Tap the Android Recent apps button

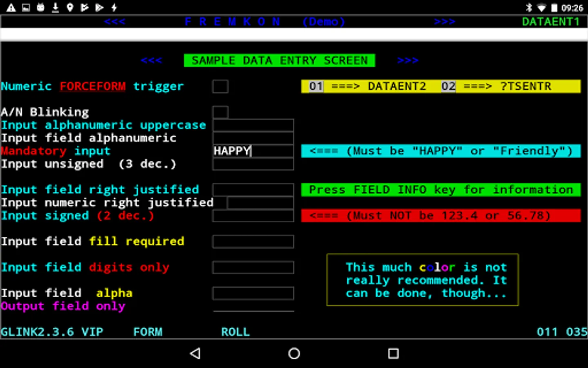393,353
